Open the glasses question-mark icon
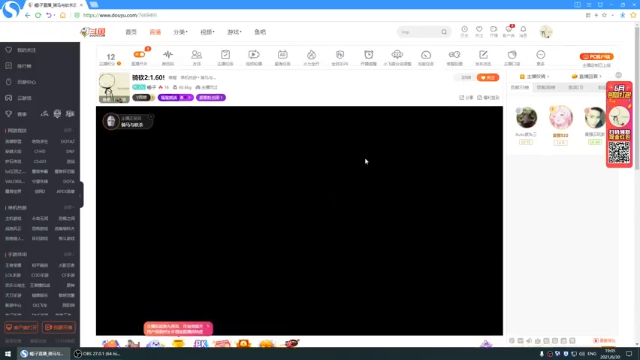The height and width of the screenshot is (360, 640). (454, 54)
